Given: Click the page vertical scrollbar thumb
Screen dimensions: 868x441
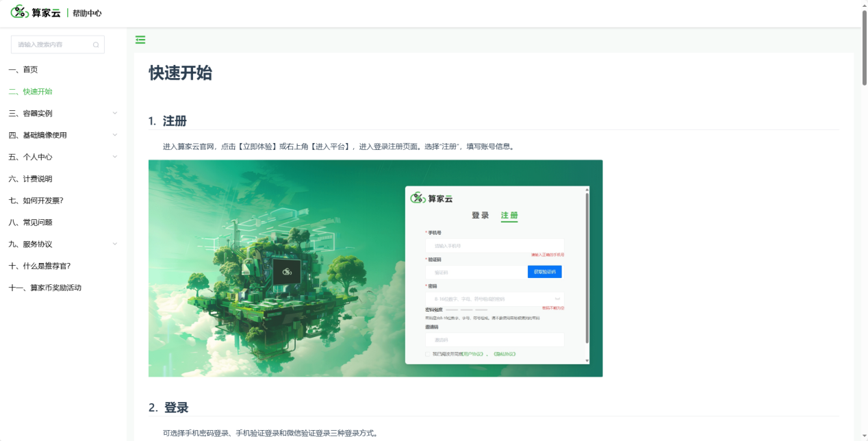Looking at the screenshot, I should tap(864, 48).
